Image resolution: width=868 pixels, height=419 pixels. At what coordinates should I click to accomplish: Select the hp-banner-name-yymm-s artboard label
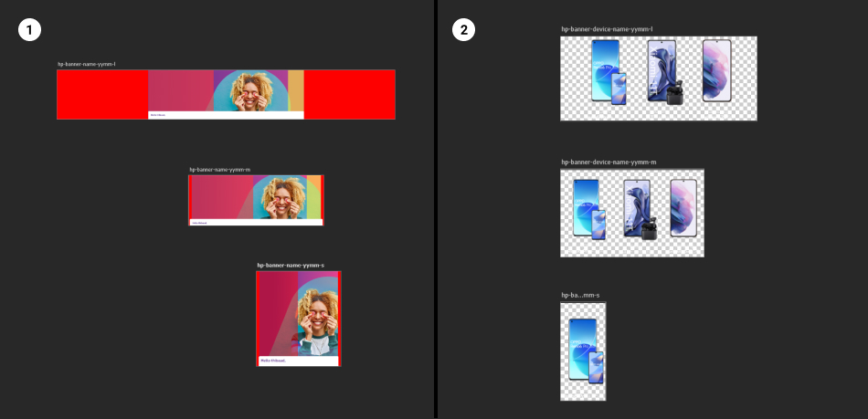[x=290, y=265]
